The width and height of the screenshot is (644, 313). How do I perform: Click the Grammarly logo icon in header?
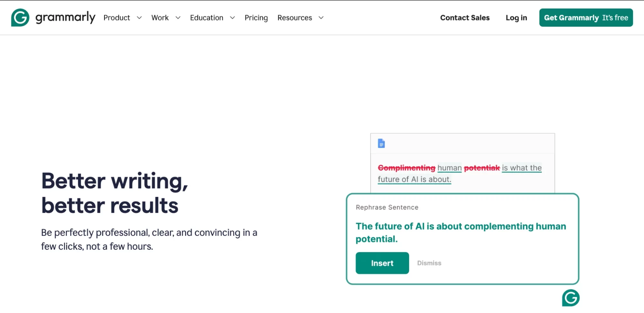tap(20, 18)
